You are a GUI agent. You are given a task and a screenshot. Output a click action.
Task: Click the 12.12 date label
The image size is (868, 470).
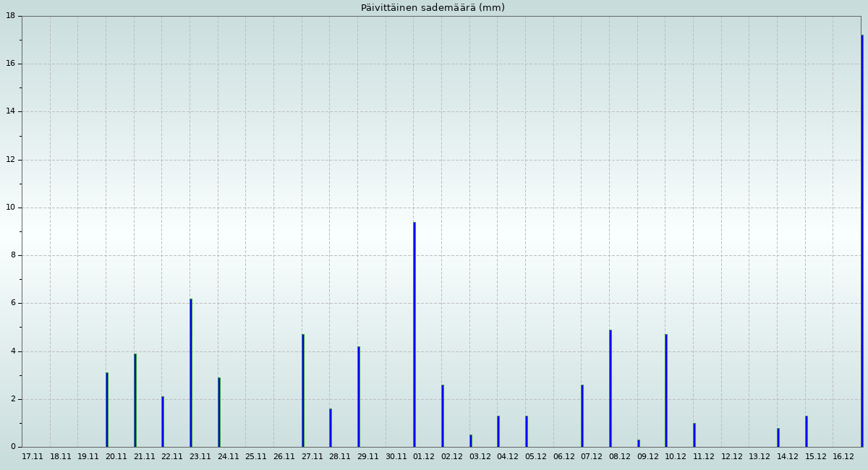[x=732, y=457]
